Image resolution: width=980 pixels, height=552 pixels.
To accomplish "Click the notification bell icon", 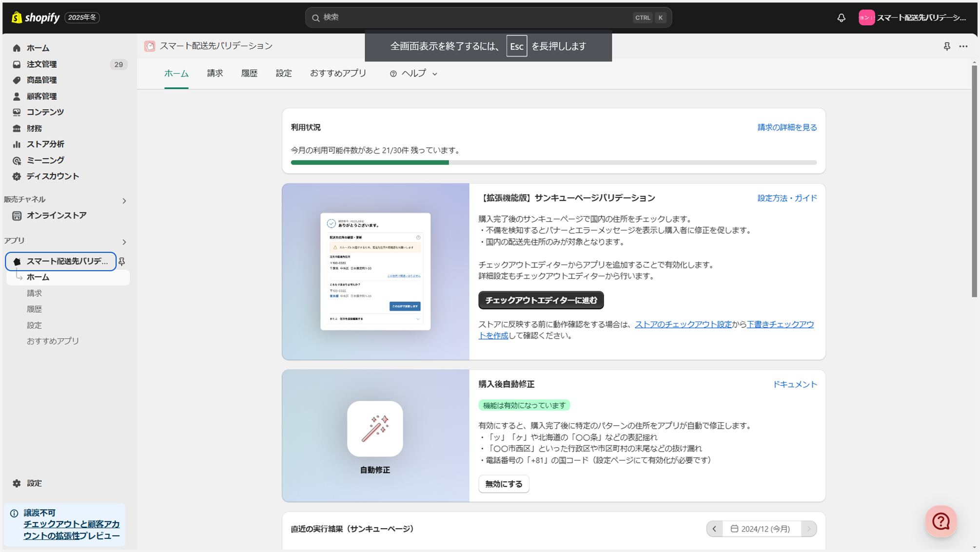I will tap(841, 18).
